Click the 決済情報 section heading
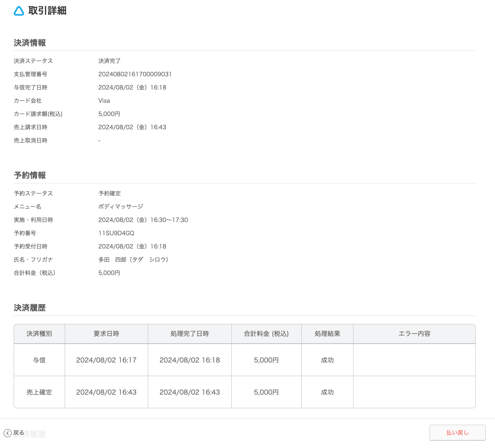This screenshot has width=495, height=448. tap(30, 43)
